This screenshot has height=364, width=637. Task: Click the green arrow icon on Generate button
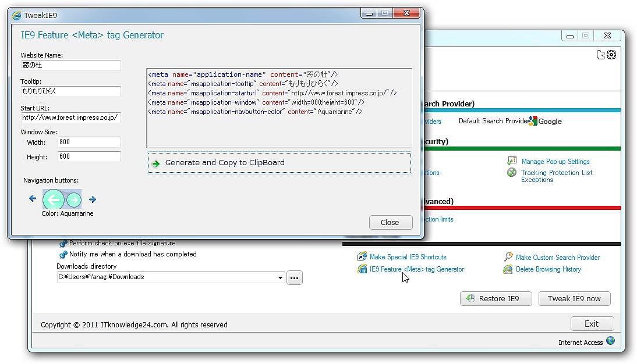[x=156, y=163]
